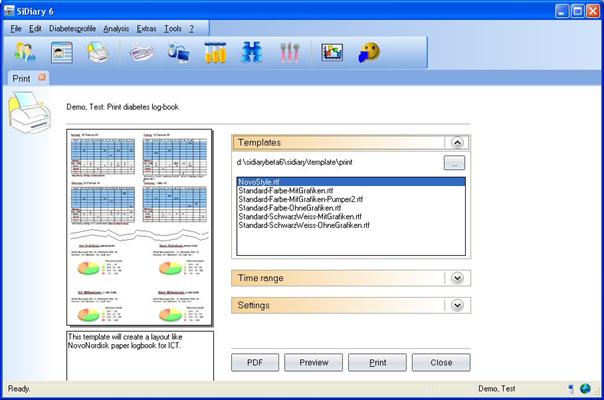604x400 pixels.
Task: Open the Analysis menu
Action: tap(116, 28)
